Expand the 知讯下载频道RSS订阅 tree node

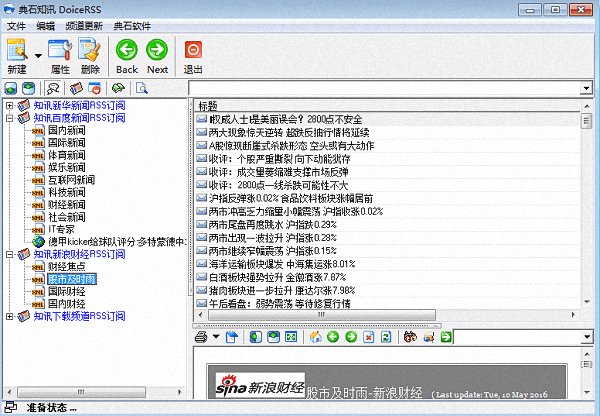[x=10, y=316]
